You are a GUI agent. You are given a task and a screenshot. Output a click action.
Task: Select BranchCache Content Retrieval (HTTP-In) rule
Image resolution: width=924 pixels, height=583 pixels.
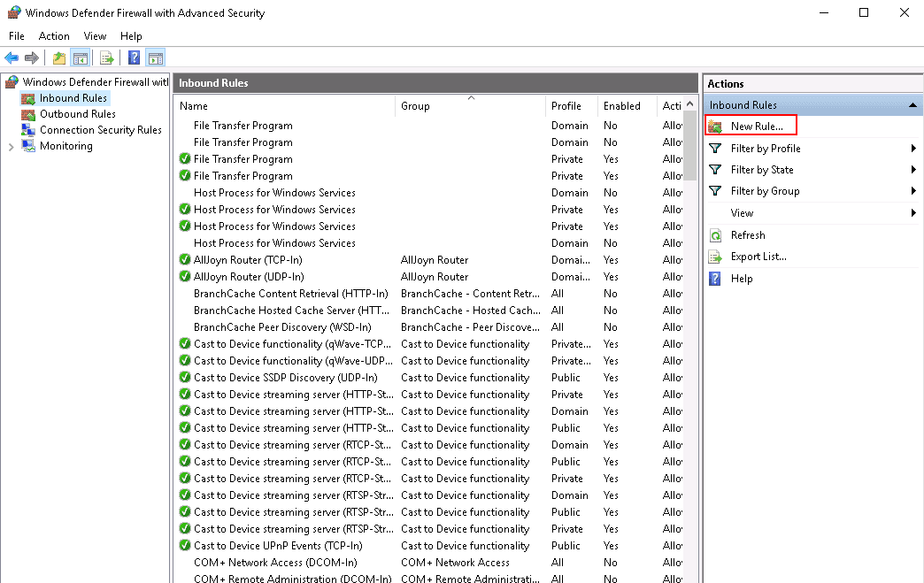point(290,293)
